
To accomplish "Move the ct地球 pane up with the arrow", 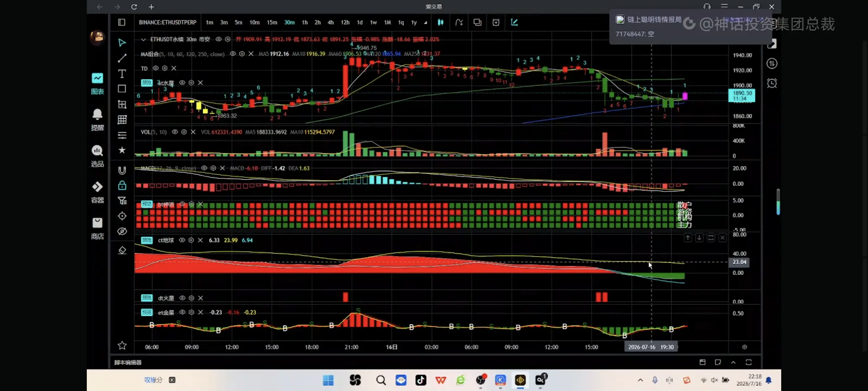I will [688, 238].
